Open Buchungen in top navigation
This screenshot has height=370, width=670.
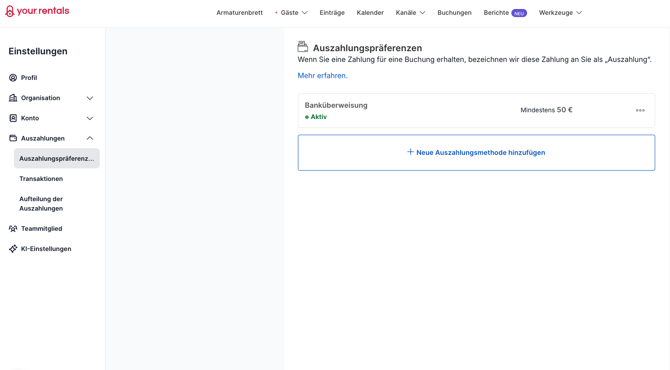pyautogui.click(x=454, y=13)
